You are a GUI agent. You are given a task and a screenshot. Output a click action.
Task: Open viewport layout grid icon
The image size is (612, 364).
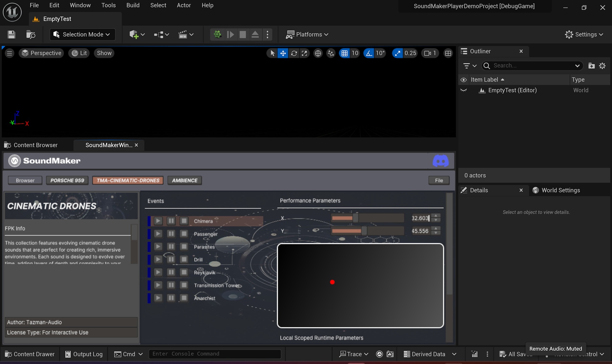[x=448, y=53]
